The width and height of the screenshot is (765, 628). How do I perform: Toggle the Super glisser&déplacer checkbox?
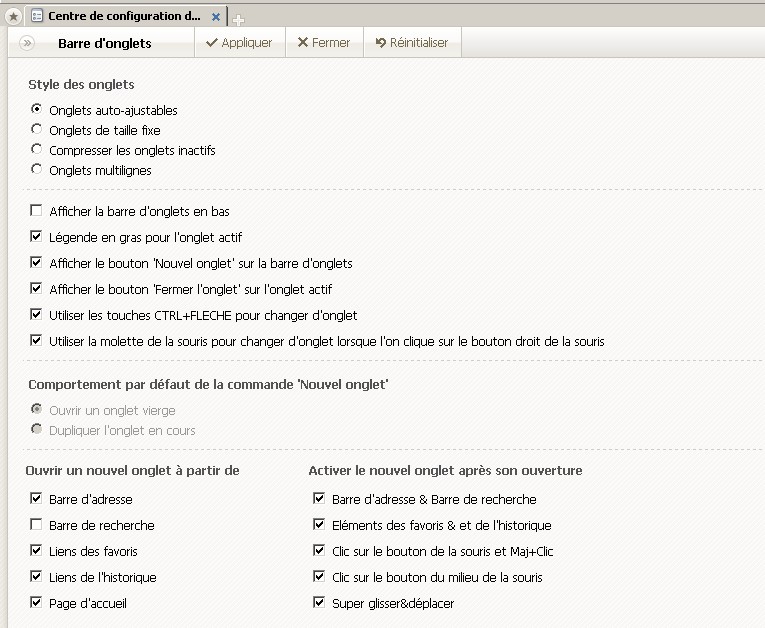(319, 602)
